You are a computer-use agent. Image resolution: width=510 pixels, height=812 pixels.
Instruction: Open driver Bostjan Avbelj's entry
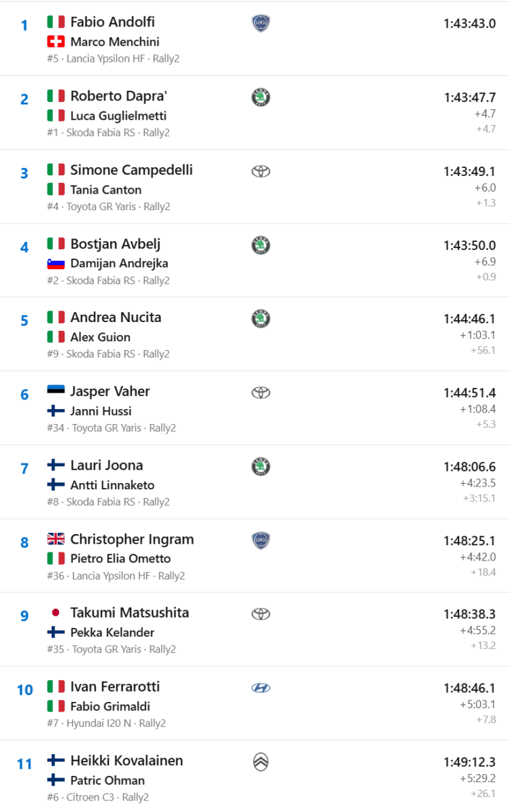tap(116, 243)
